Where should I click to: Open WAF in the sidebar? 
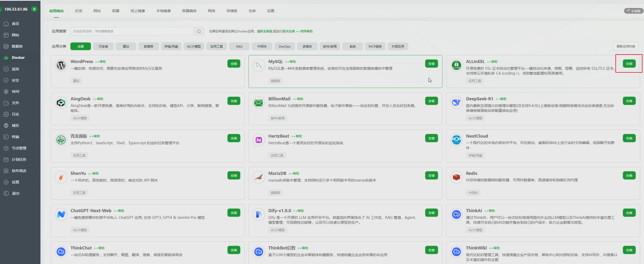click(x=16, y=92)
